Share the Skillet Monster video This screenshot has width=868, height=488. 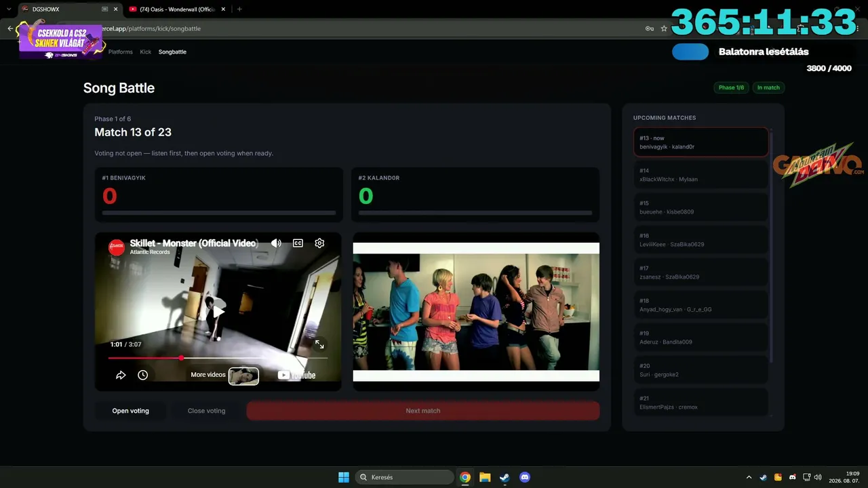coord(121,375)
